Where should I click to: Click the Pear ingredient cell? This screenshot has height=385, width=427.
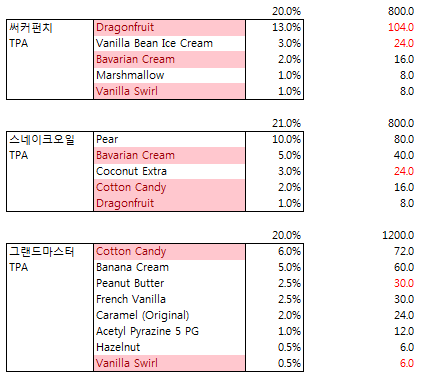click(169, 139)
